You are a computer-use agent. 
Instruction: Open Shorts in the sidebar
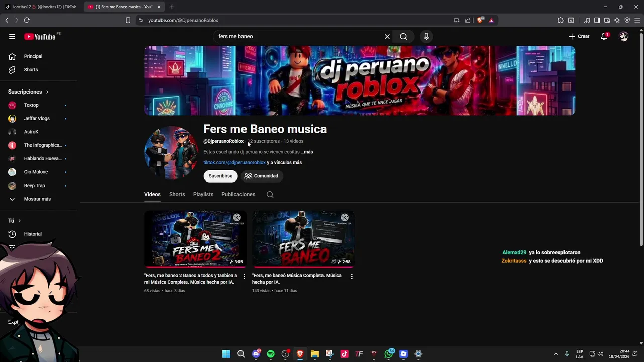31,70
